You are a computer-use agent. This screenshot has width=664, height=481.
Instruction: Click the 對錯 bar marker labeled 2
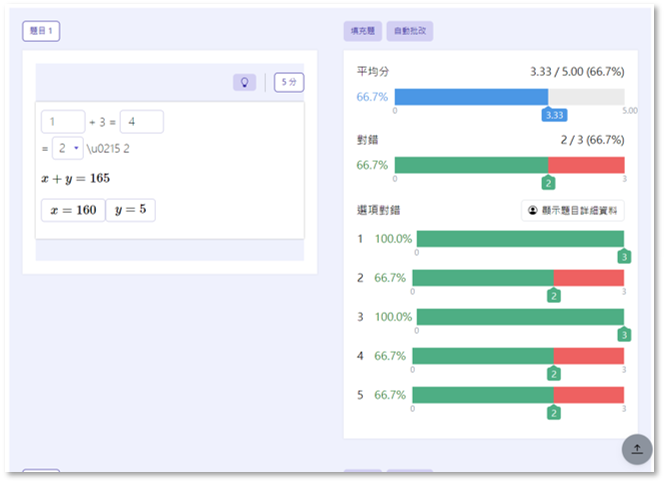(x=548, y=182)
